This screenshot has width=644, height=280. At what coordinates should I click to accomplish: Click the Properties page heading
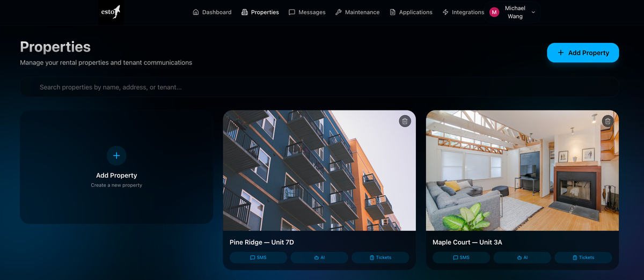(55, 47)
